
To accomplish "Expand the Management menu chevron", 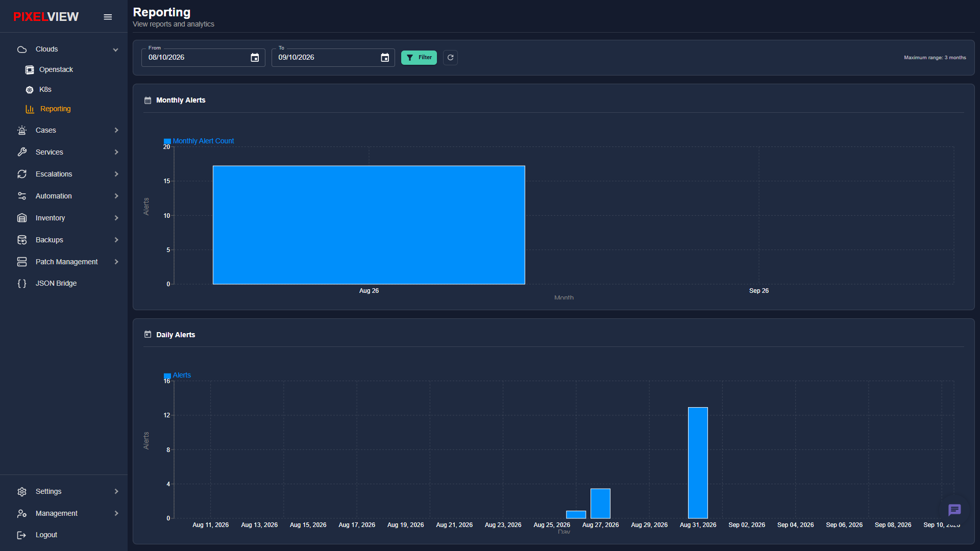I will 116,513.
